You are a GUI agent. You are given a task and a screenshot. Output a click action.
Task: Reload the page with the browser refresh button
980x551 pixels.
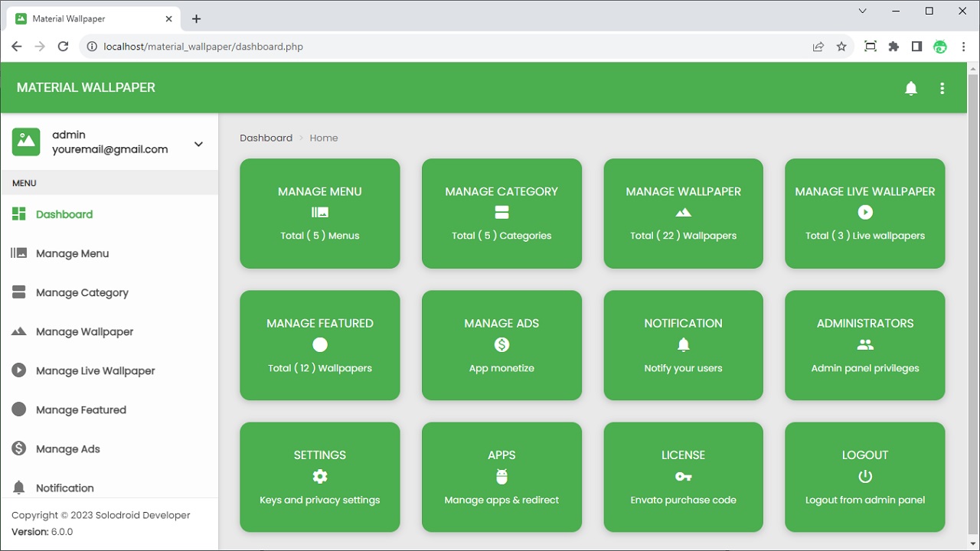coord(64,47)
